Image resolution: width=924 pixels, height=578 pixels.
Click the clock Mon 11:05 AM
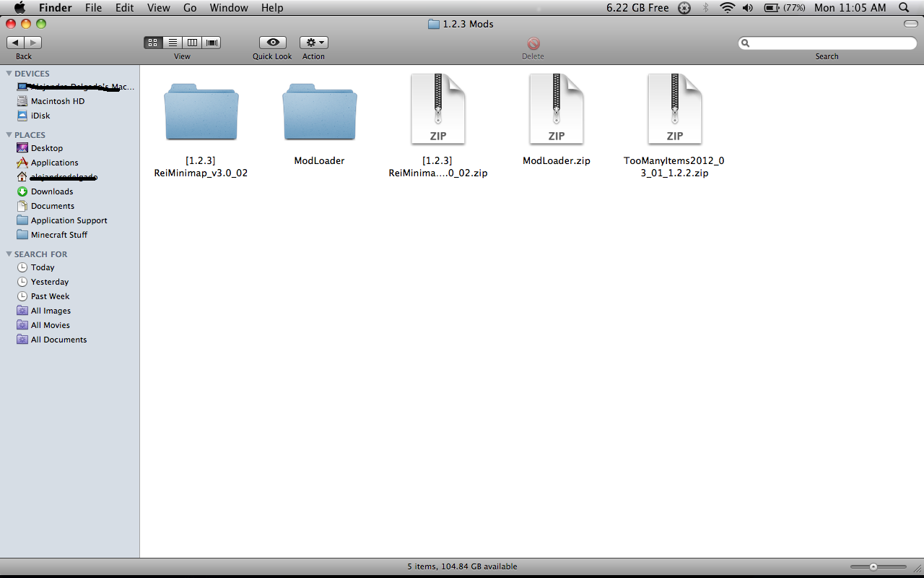[x=850, y=8]
